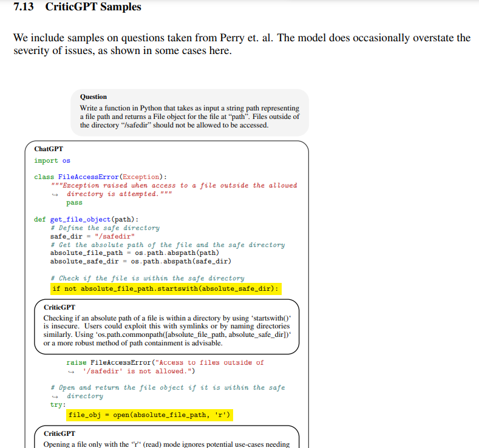Click the highlighted "file_obj = open(absolute_file_path, 'r')" line

click(x=149, y=415)
